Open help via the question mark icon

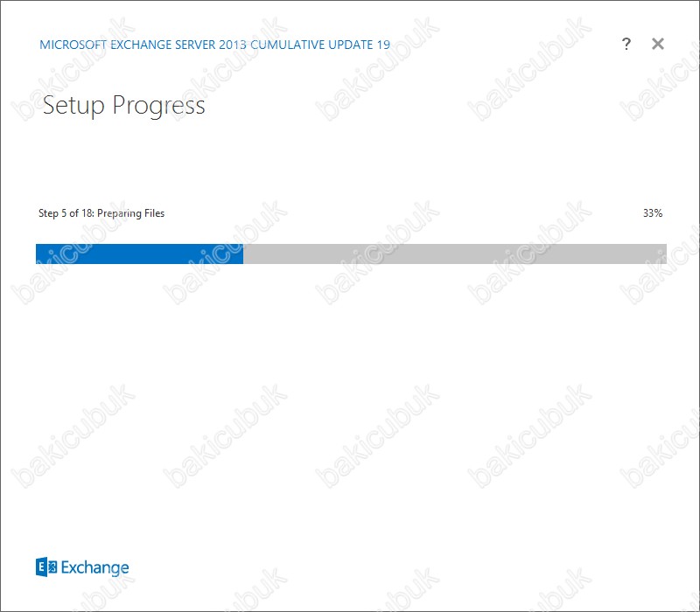626,44
